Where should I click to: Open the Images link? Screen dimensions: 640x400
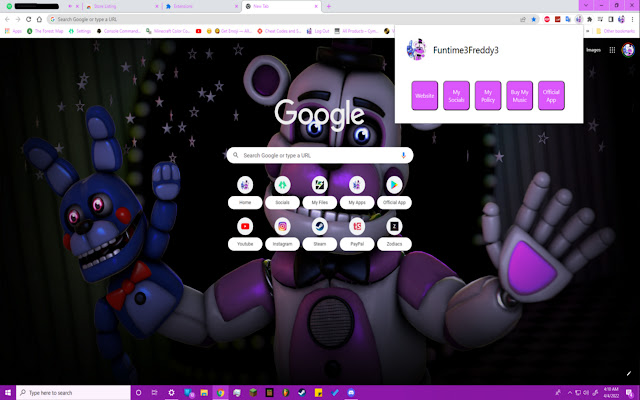593,50
